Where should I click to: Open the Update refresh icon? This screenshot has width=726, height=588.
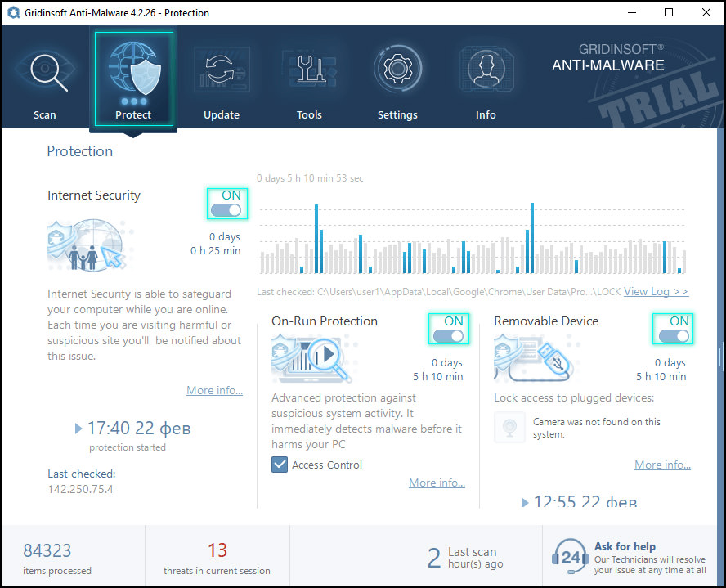tap(221, 69)
